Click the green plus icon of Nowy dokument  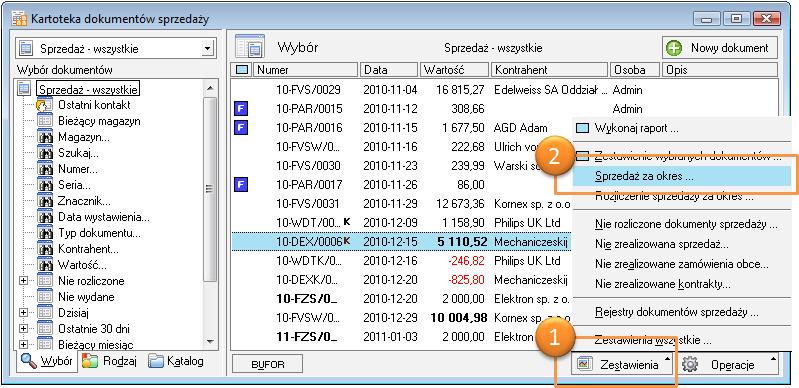pyautogui.click(x=674, y=48)
